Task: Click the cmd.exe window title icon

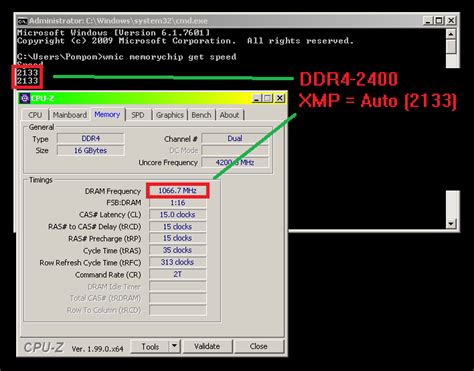Action: coord(22,21)
